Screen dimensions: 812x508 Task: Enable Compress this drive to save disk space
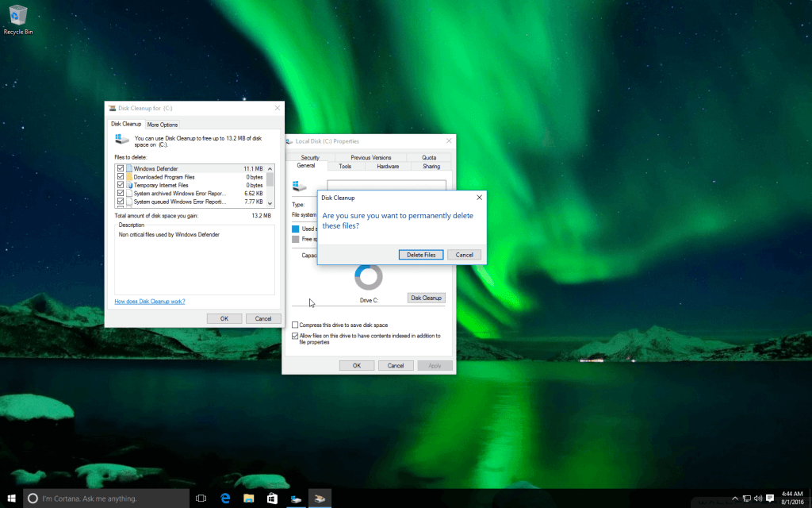294,325
